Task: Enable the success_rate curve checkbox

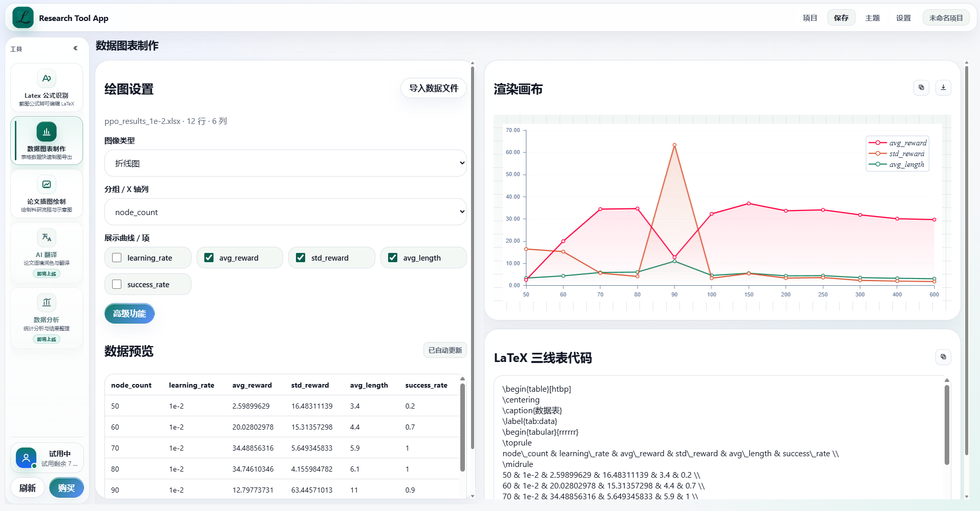Action: (x=117, y=284)
